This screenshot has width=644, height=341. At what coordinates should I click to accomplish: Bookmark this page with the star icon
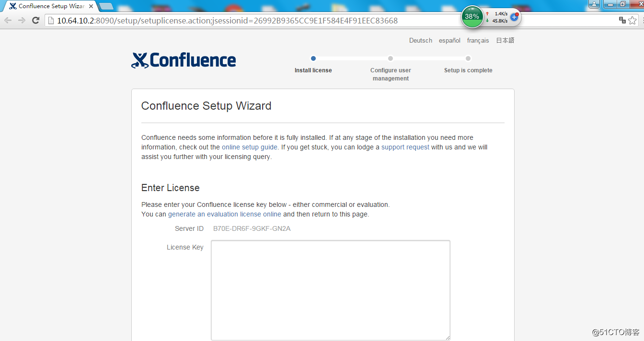(x=632, y=20)
